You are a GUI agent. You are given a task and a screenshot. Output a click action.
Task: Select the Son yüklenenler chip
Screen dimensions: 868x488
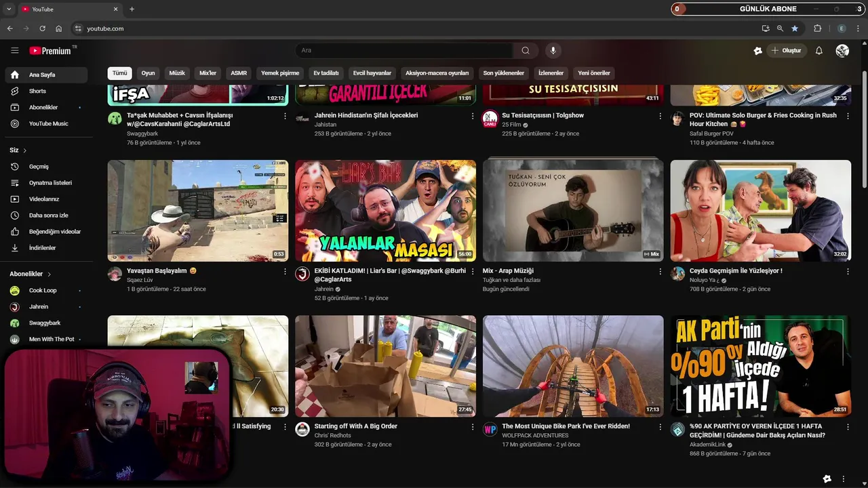(504, 73)
